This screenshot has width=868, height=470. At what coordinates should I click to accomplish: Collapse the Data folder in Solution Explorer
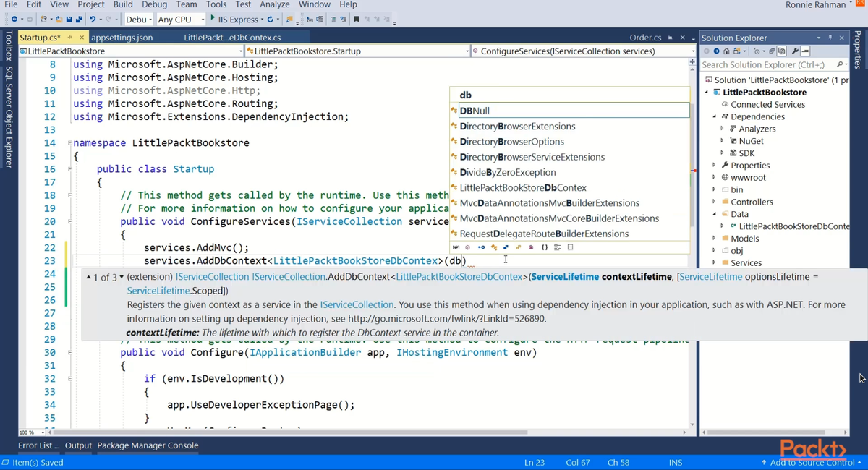[x=715, y=214]
